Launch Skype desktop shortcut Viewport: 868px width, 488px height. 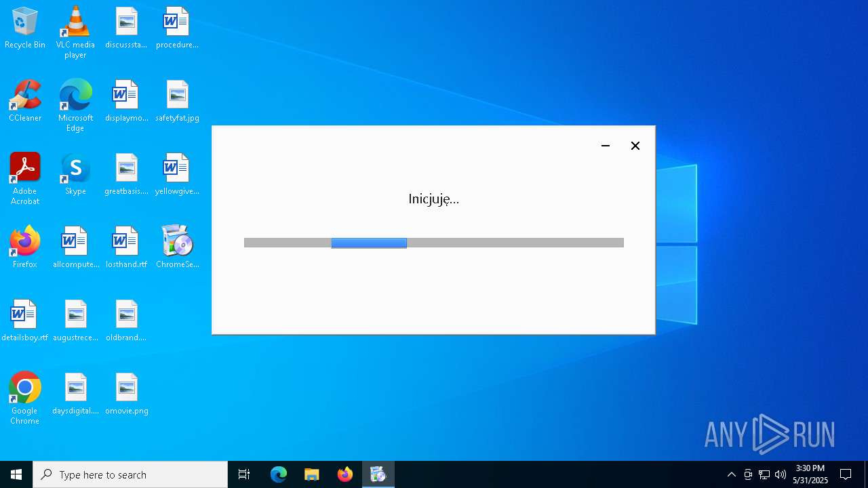75,175
